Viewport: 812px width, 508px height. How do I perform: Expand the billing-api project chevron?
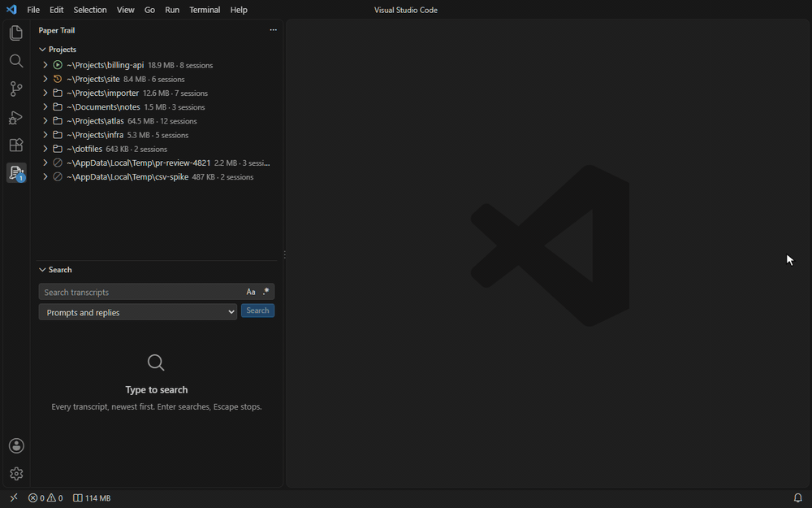pyautogui.click(x=45, y=65)
